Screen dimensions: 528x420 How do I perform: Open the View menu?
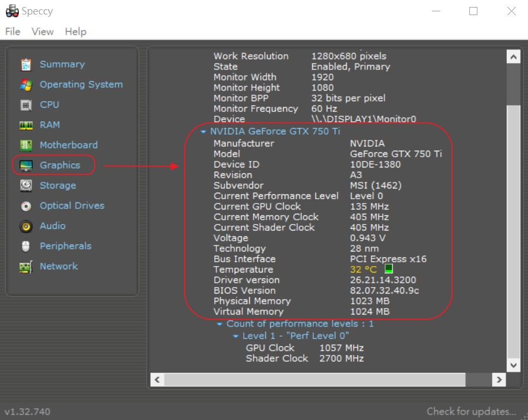(x=43, y=32)
